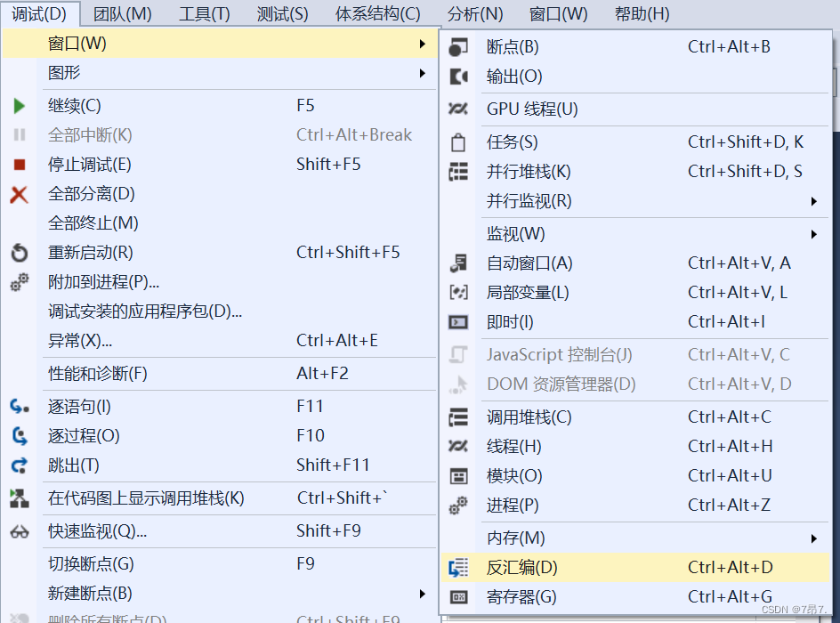Expand the Watch (监视) submenu arrow
Viewport: 840px width, 623px height.
(x=813, y=234)
